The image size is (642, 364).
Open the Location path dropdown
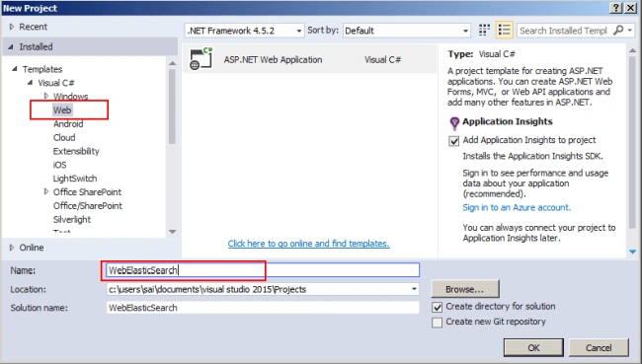(414, 290)
